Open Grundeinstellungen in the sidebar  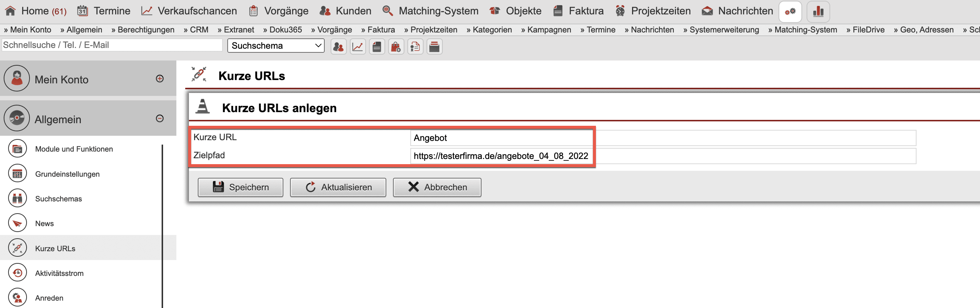coord(67,174)
